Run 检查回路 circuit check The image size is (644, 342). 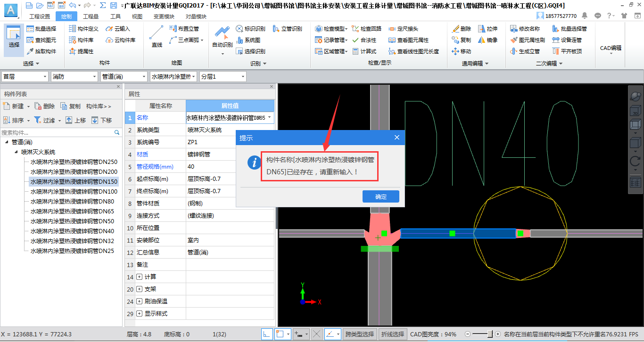(x=367, y=29)
